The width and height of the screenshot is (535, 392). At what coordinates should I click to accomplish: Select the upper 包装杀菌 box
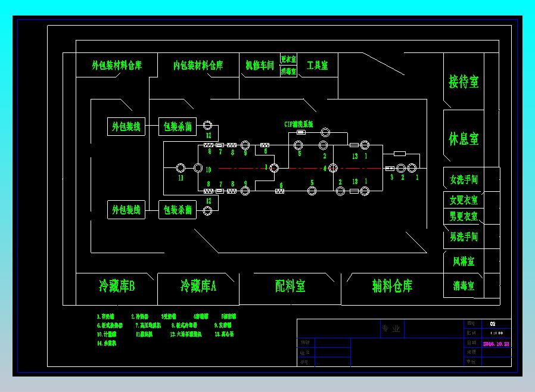click(x=178, y=126)
